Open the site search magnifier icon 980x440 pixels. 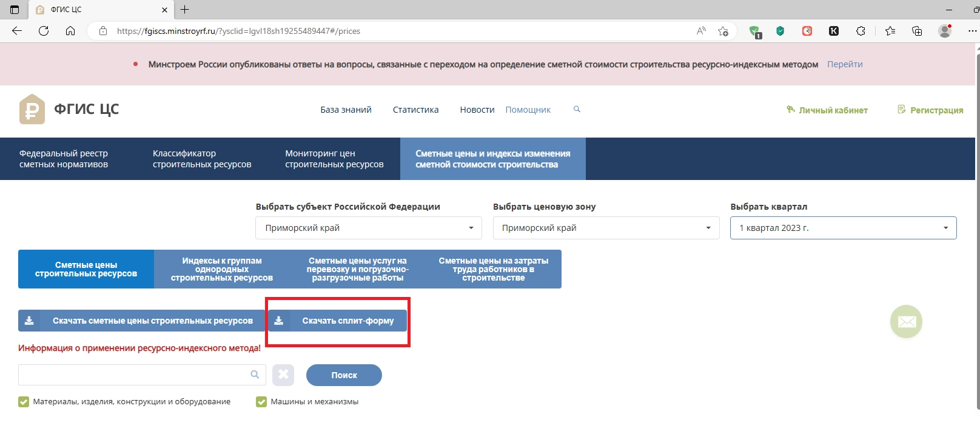point(577,109)
